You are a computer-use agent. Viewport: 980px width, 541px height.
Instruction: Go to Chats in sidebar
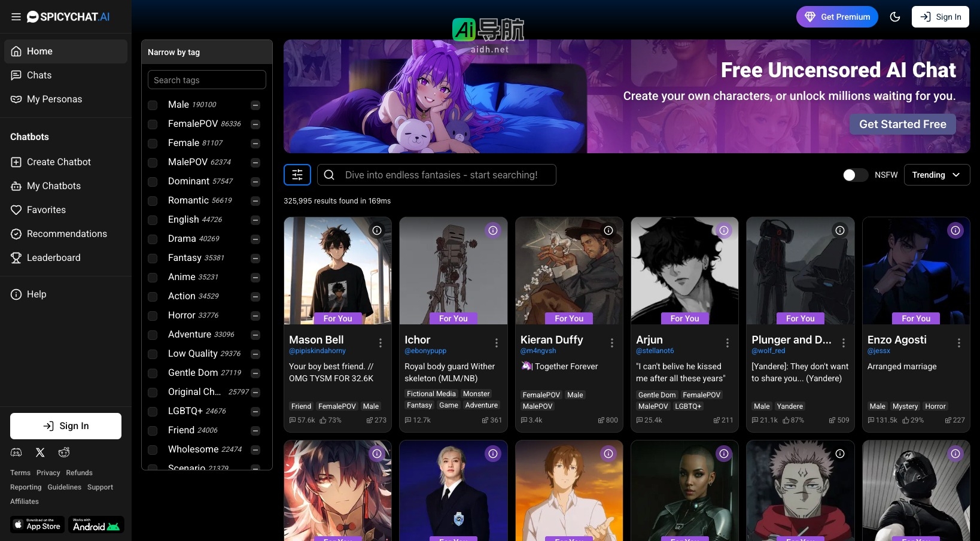[39, 75]
